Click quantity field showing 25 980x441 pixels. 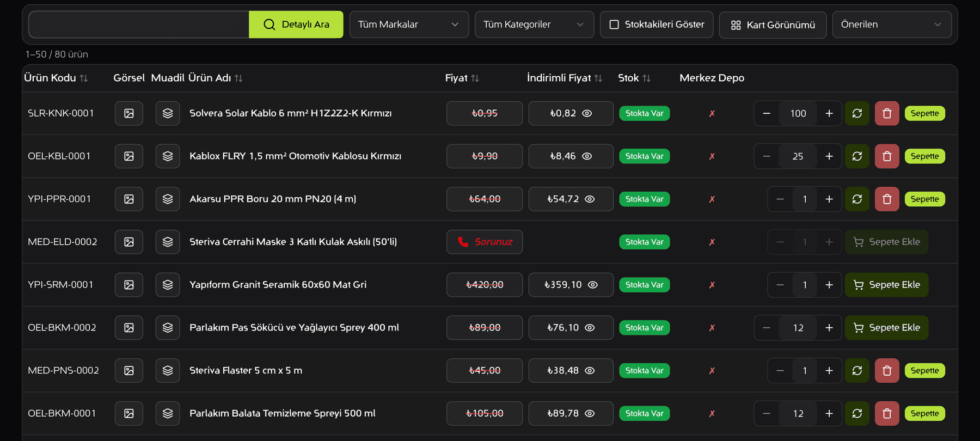point(798,156)
